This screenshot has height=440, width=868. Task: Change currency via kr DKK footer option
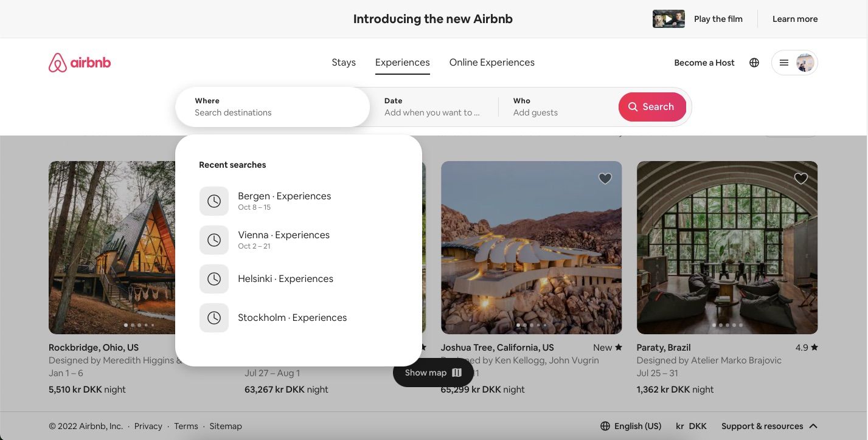tap(691, 426)
